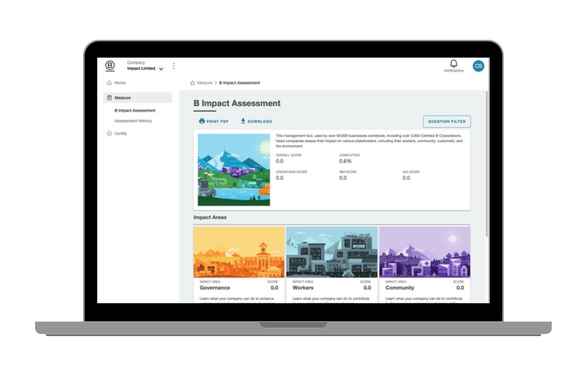
Task: Click the Community score 0.0
Action: pyautogui.click(x=460, y=288)
